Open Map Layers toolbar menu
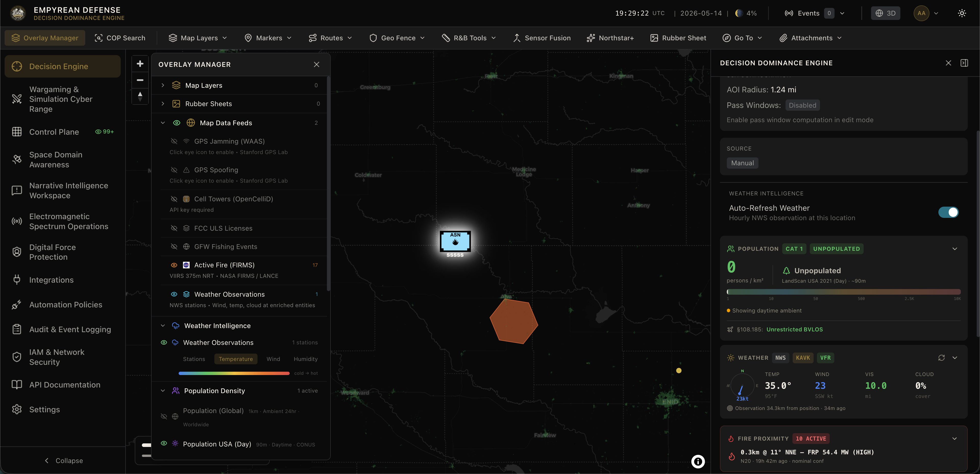980x474 pixels. [x=198, y=38]
